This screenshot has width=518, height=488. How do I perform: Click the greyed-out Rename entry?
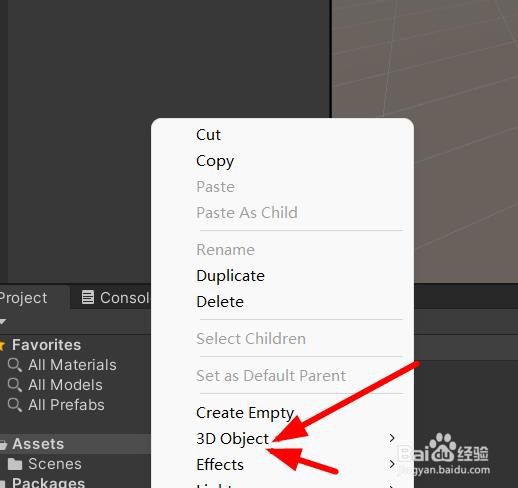[x=283, y=250]
